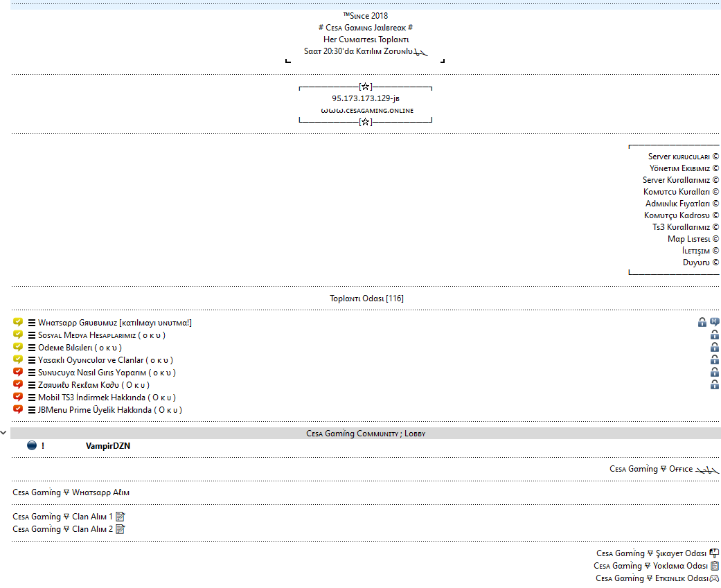Click yellow chat icon beside Odeme Bilgileri

[x=18, y=347]
